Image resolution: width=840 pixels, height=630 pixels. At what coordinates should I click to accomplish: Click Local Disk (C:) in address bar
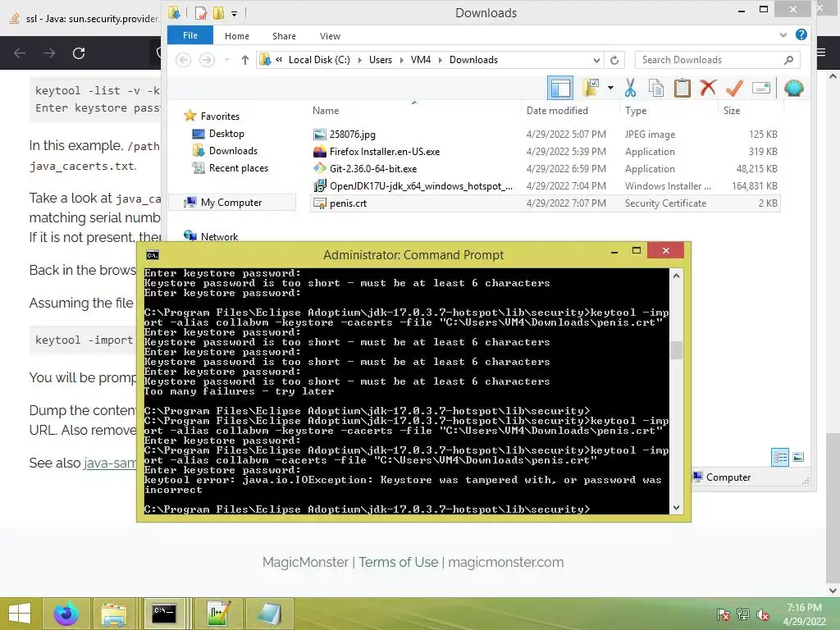319,60
